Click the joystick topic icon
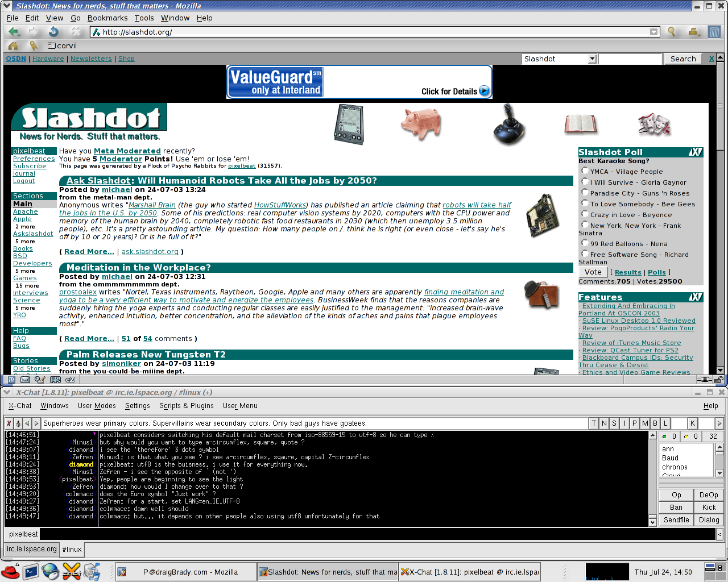728x582 pixels. coord(508,124)
